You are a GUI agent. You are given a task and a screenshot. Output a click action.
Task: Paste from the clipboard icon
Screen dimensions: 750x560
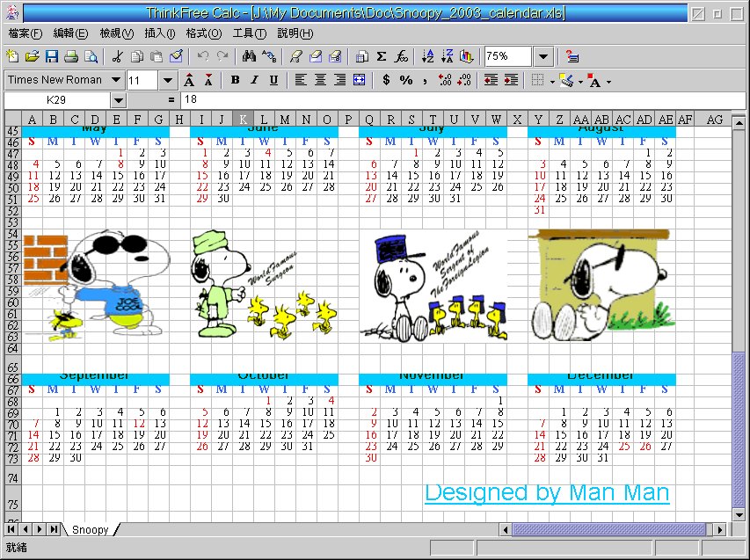[157, 56]
